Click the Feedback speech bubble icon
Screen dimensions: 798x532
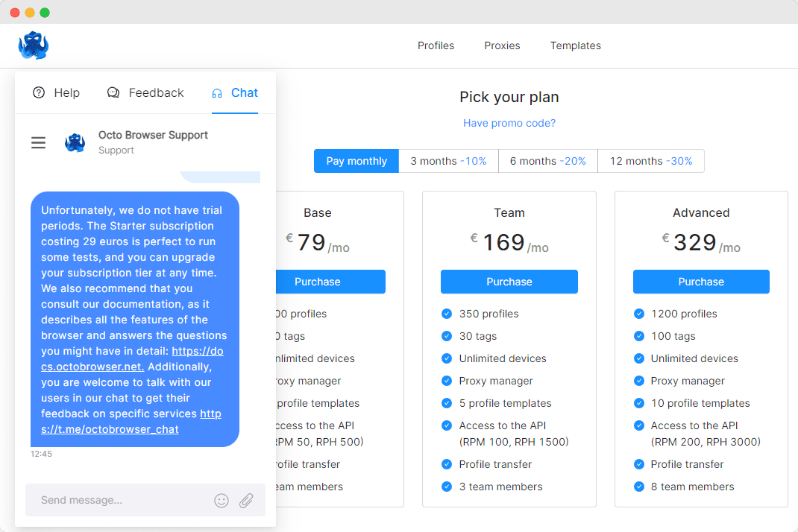(x=113, y=92)
